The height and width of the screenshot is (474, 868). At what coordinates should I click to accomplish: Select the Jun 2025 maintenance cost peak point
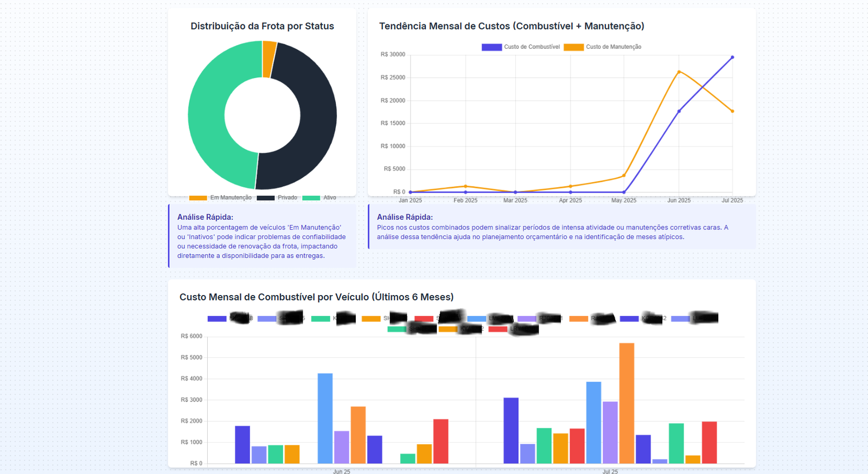(679, 72)
